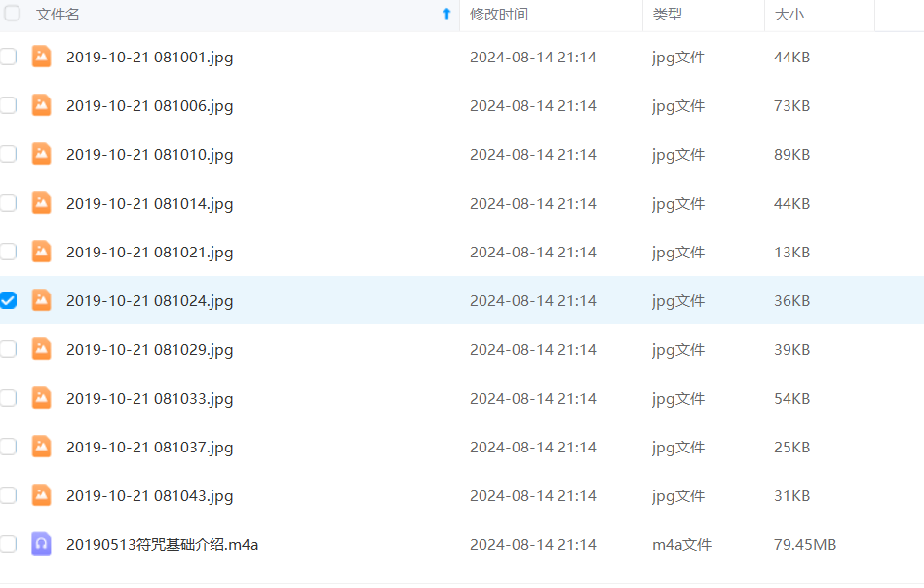Sort files by 大小 column header

pyautogui.click(x=789, y=15)
